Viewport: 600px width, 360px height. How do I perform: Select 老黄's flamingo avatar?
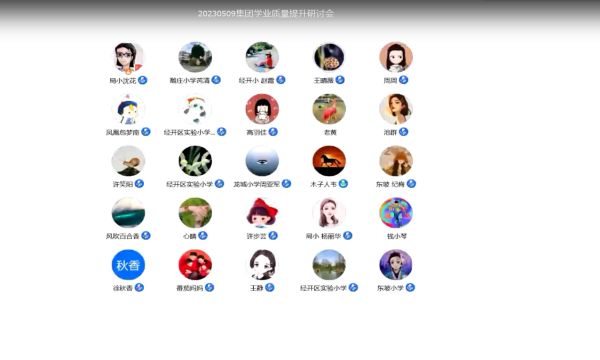(329, 109)
